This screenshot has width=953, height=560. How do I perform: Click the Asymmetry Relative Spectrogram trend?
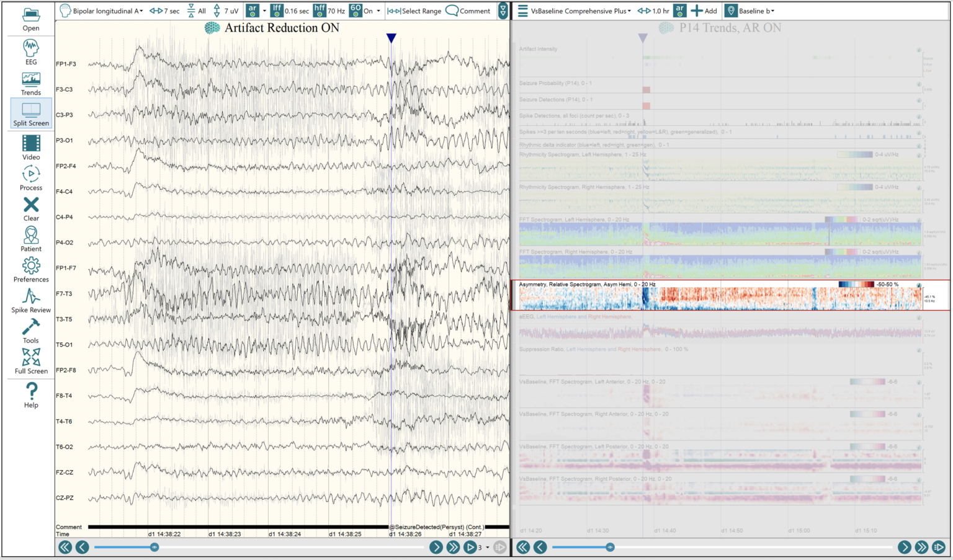point(720,298)
